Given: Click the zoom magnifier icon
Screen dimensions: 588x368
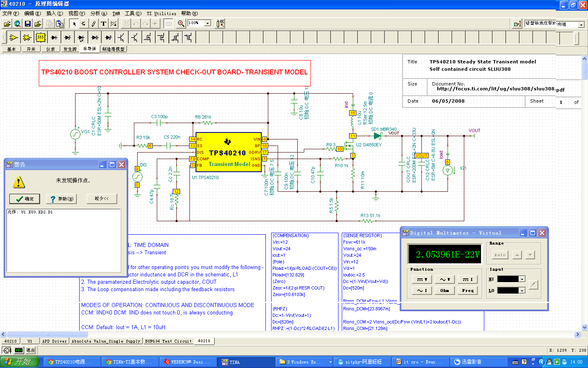Looking at the screenshot, I should pos(181,23).
